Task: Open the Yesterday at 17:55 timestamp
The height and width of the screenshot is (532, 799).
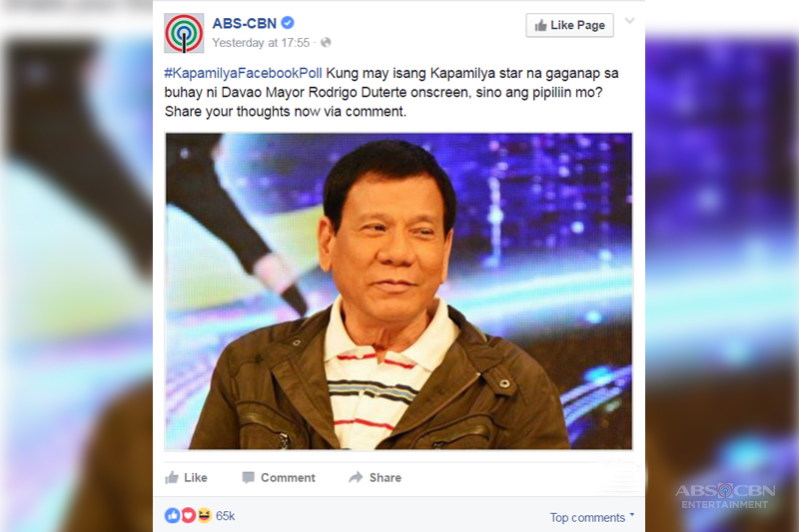Action: (261, 43)
